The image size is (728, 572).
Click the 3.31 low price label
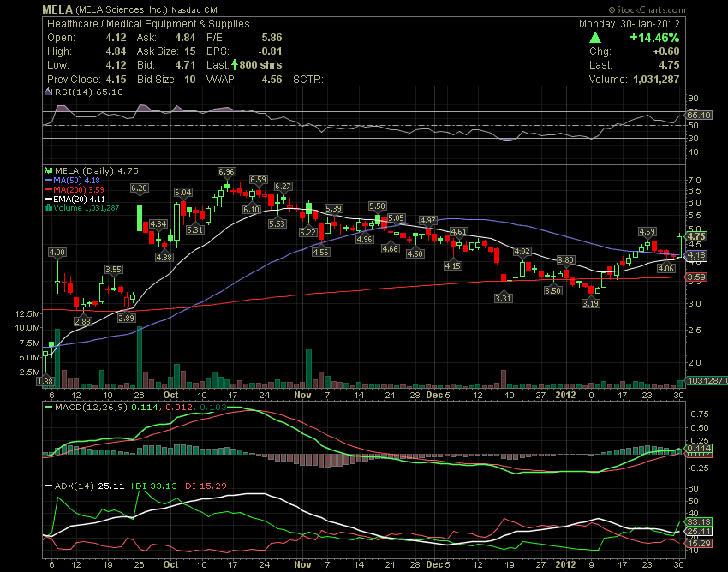[504, 298]
